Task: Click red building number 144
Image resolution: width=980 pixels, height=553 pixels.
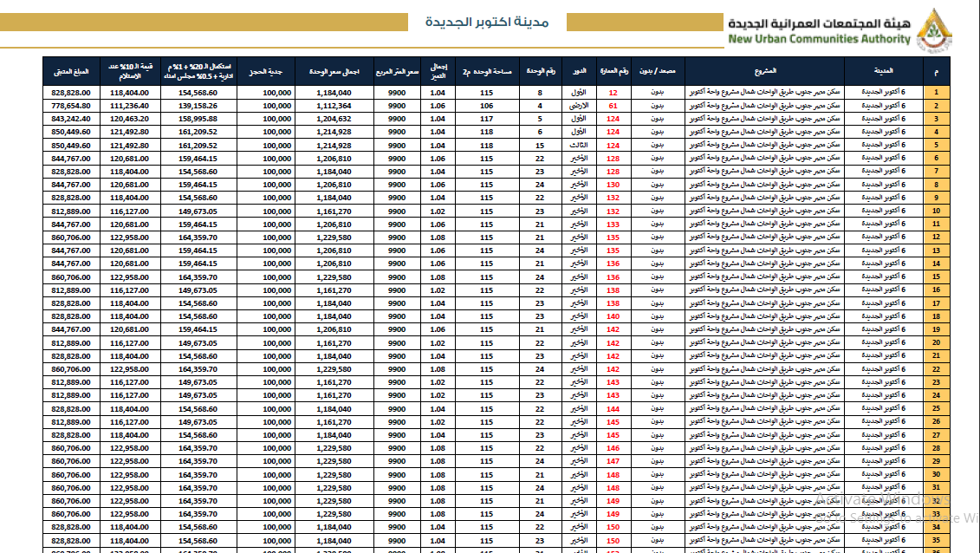Action: coord(613,408)
